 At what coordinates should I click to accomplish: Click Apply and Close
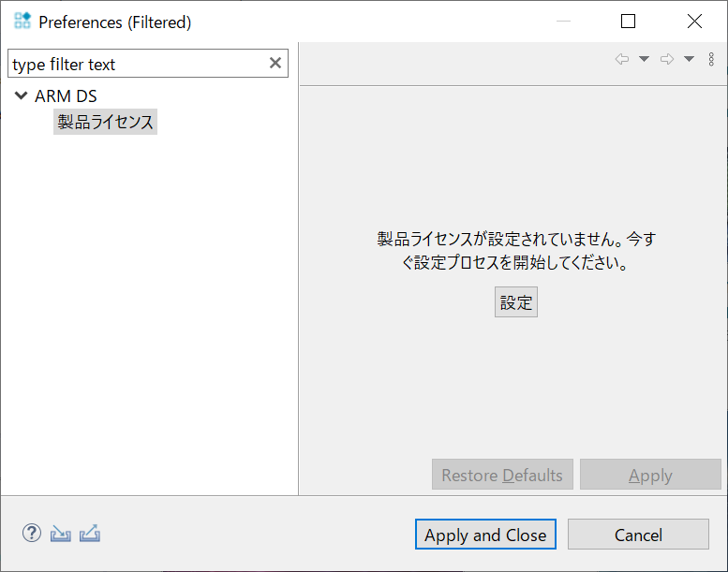tap(485, 535)
